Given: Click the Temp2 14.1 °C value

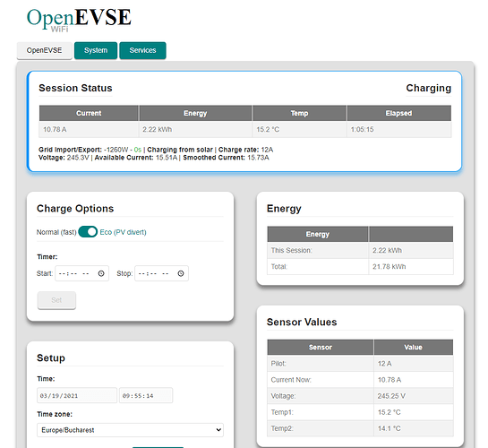Looking at the screenshot, I should [390, 428].
